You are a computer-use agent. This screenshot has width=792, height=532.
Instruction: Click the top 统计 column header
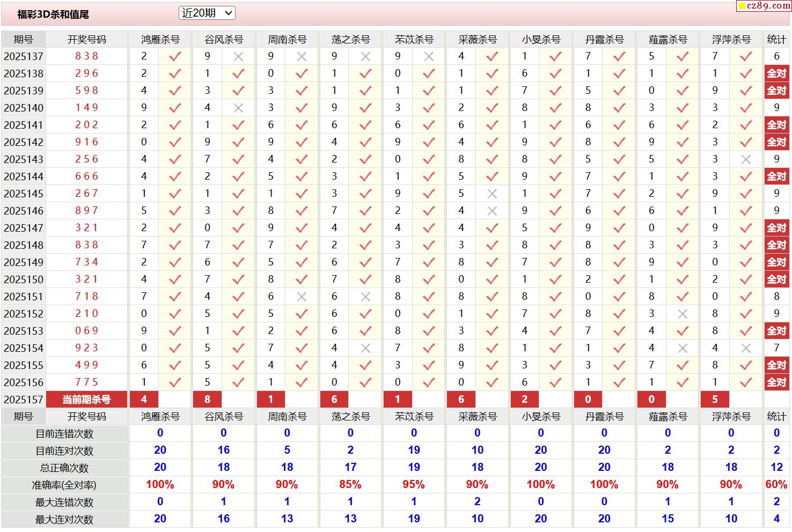(x=776, y=39)
